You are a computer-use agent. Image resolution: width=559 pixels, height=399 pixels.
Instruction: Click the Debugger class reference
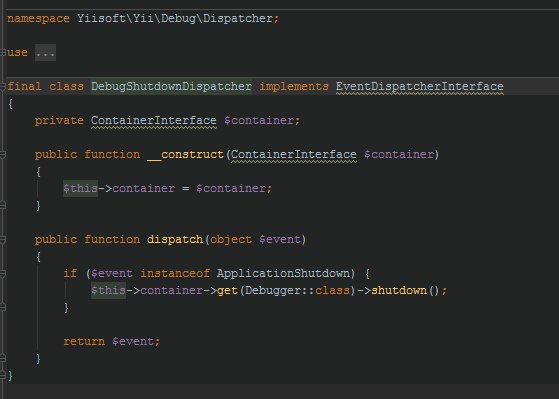tap(273, 291)
